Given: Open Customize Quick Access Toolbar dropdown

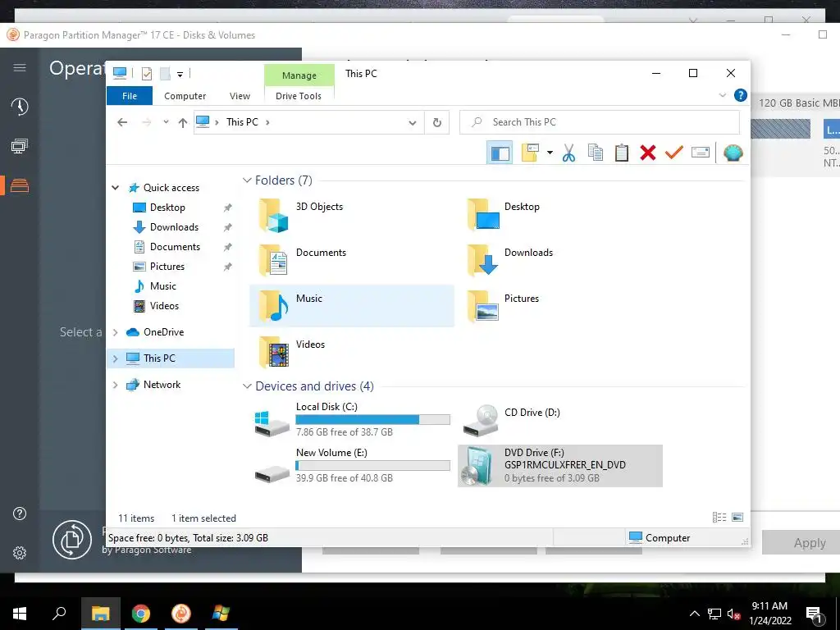Looking at the screenshot, I should click(x=180, y=75).
